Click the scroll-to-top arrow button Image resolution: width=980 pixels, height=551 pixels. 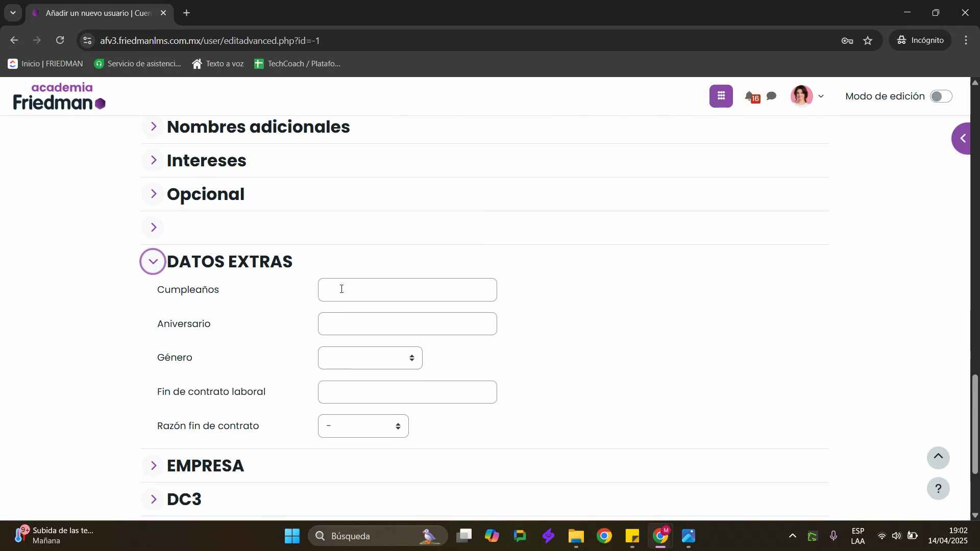(x=938, y=458)
